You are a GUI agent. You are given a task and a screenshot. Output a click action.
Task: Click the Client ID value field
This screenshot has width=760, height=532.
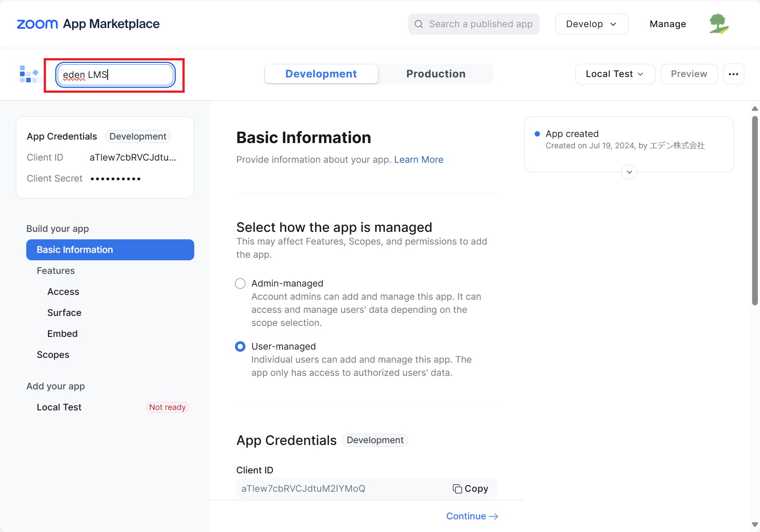tap(367, 489)
